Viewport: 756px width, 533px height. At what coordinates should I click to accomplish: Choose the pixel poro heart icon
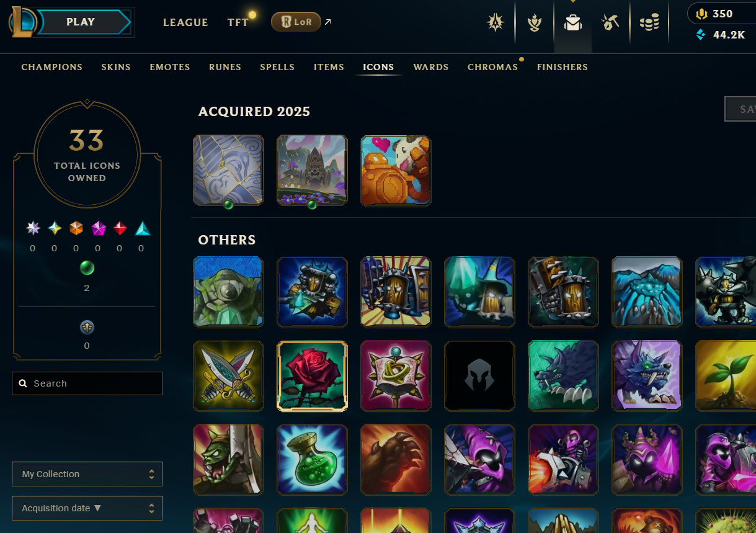pos(396,171)
